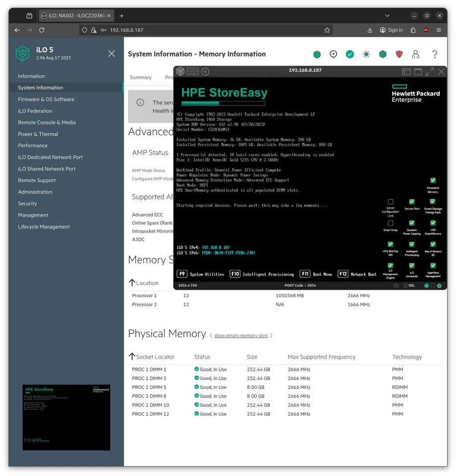Sort Memory Summary by Location arrow
The width and height of the screenshot is (456, 476).
(132, 283)
